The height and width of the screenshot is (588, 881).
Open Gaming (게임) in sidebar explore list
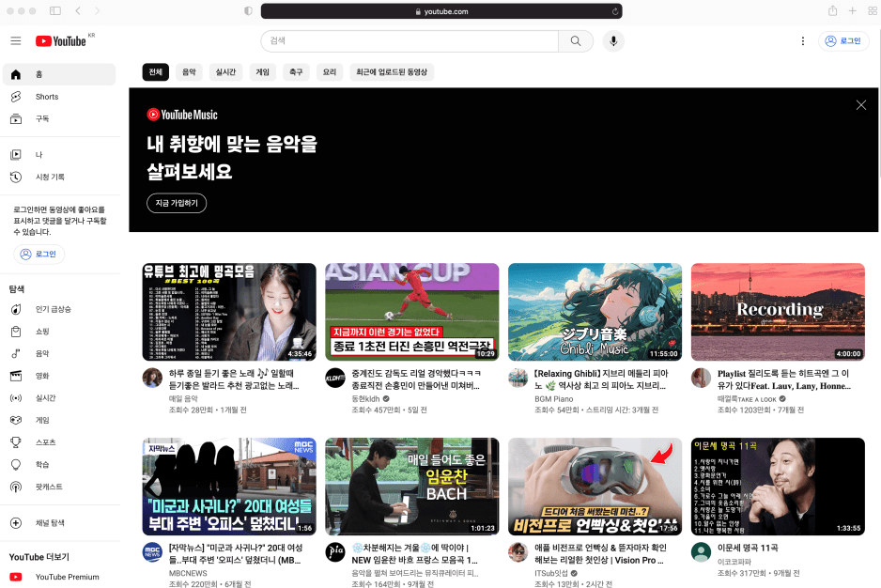point(59,420)
